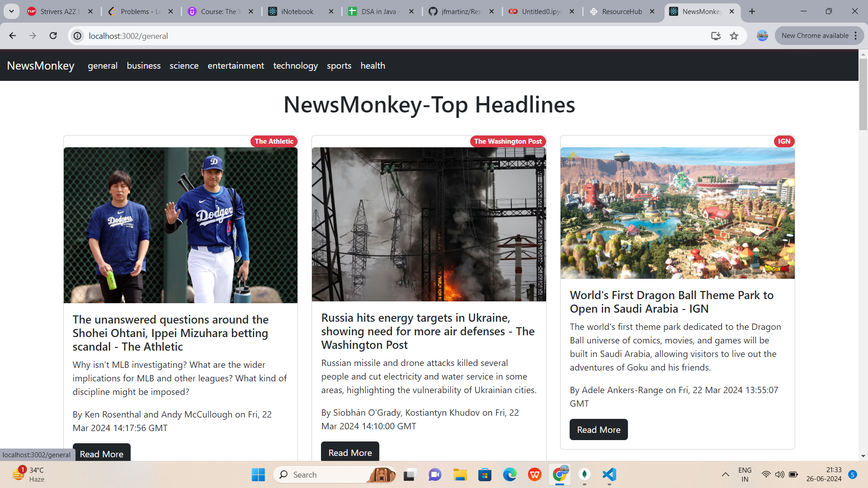Open File Explorer from the taskbar

(x=460, y=474)
